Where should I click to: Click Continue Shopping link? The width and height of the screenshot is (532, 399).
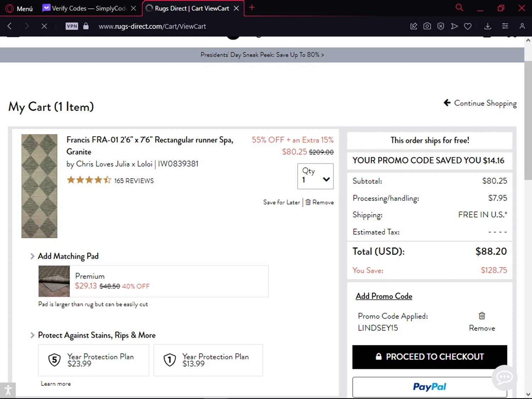[485, 103]
